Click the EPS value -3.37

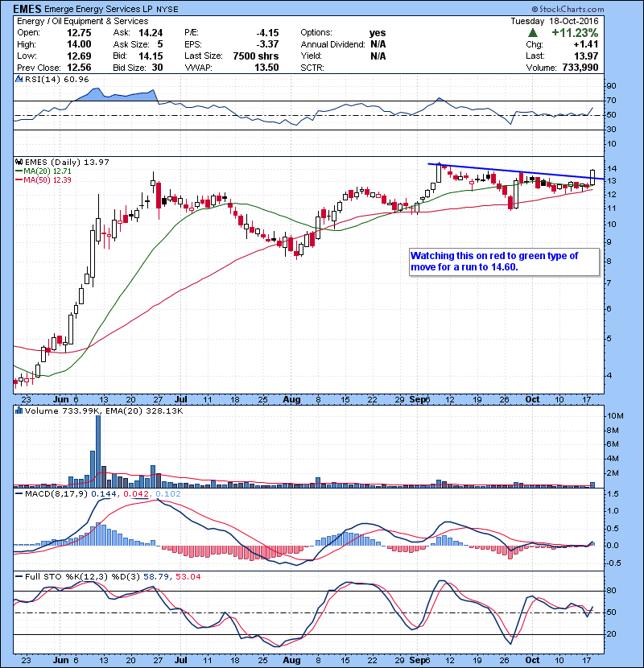point(267,44)
